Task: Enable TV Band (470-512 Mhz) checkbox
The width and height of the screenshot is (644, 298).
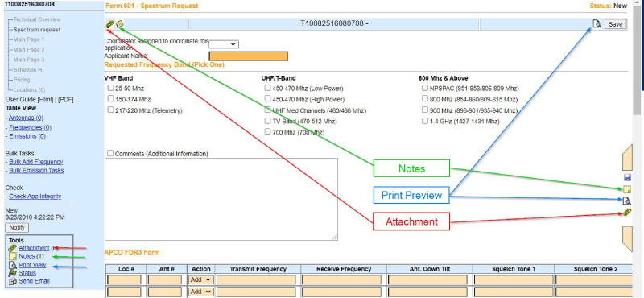Action: click(x=268, y=122)
